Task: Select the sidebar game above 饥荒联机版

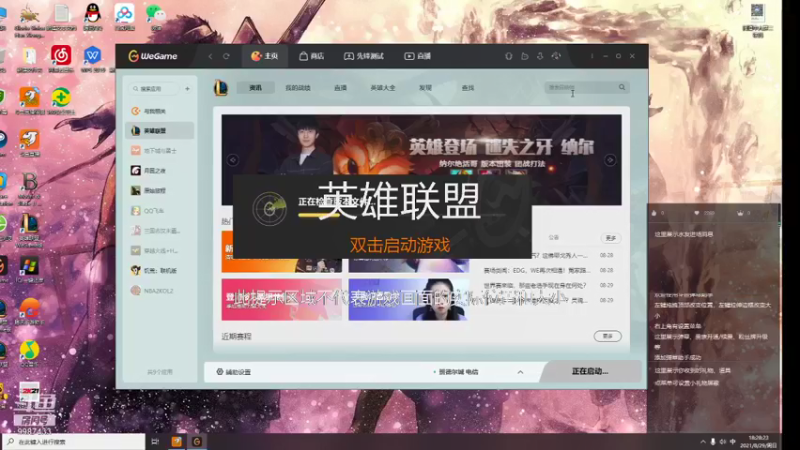Action: pyautogui.click(x=159, y=251)
